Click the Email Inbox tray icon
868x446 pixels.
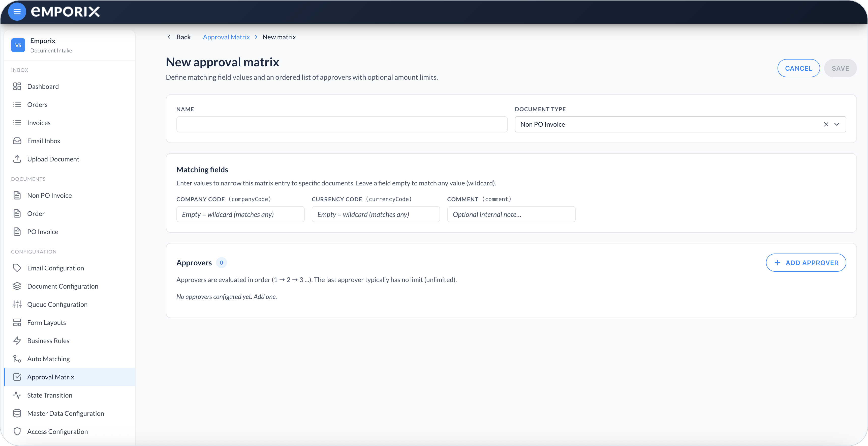(17, 141)
